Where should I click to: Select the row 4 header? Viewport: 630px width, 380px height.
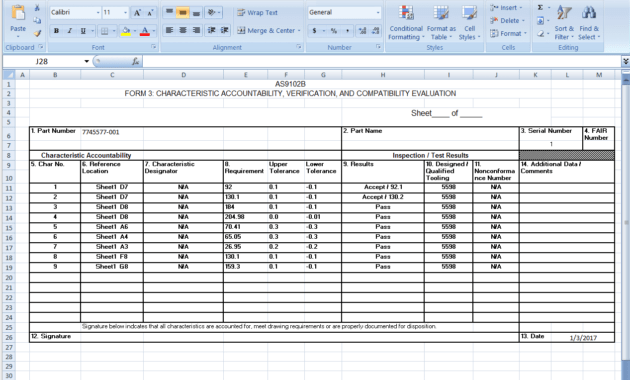pos(9,113)
